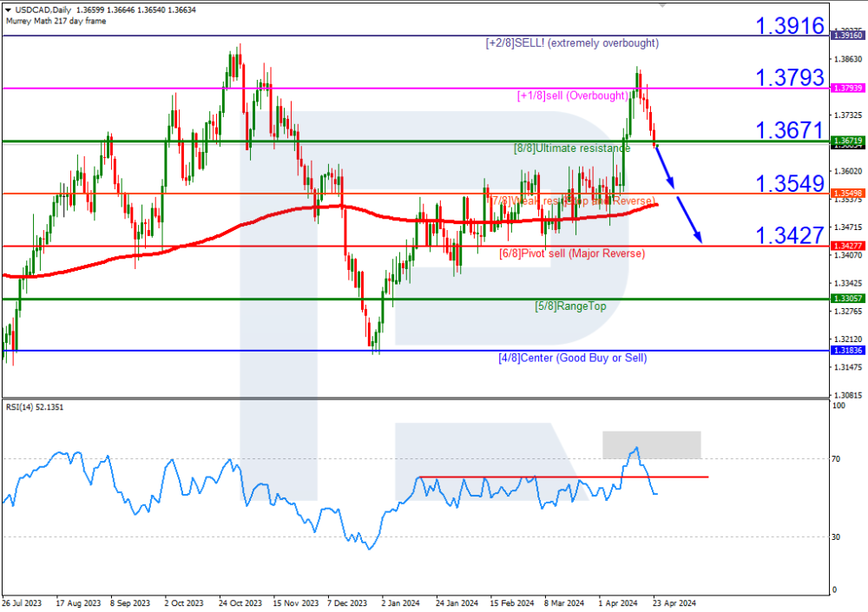
Task: Select the green 1.36719 price axis tag
Action: 846,141
